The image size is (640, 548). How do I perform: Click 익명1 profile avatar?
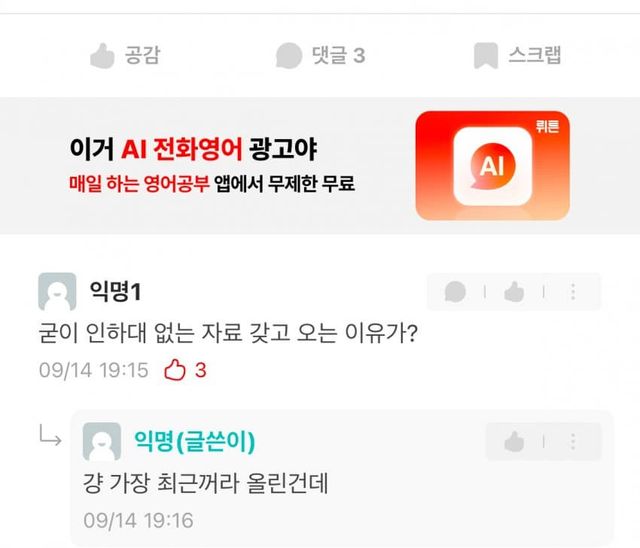pyautogui.click(x=57, y=292)
